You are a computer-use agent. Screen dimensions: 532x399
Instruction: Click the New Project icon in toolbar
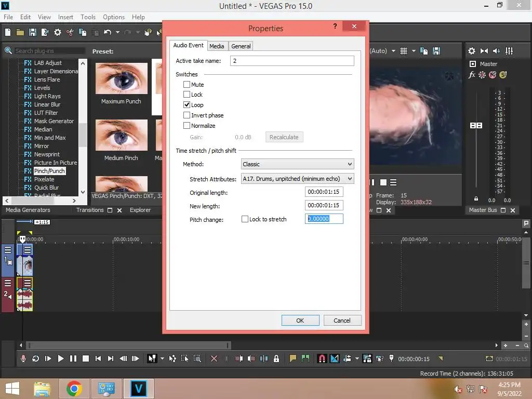click(x=8, y=32)
